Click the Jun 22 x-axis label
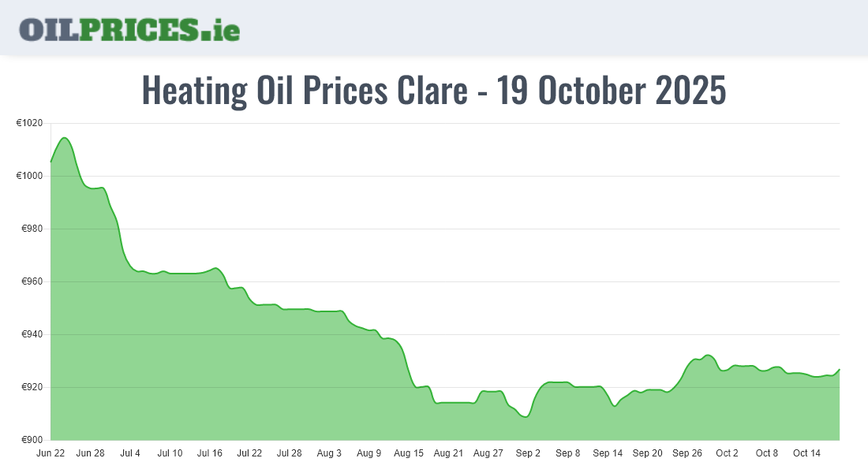Image resolution: width=868 pixels, height=473 pixels. (51, 453)
